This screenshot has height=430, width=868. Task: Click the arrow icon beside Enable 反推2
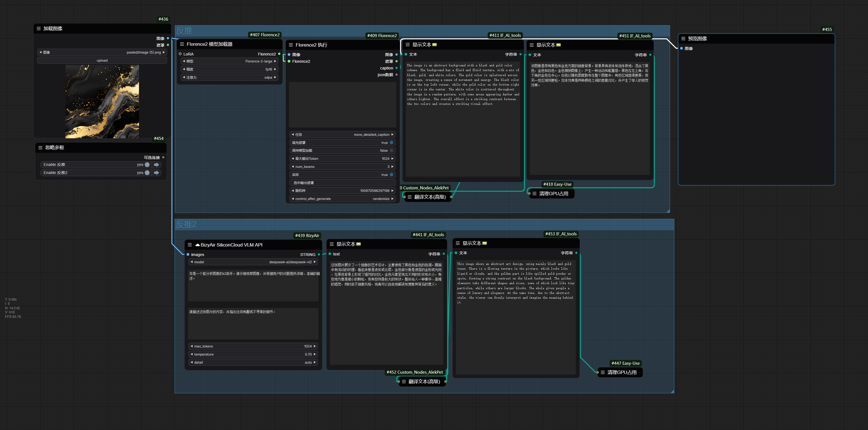tap(156, 173)
